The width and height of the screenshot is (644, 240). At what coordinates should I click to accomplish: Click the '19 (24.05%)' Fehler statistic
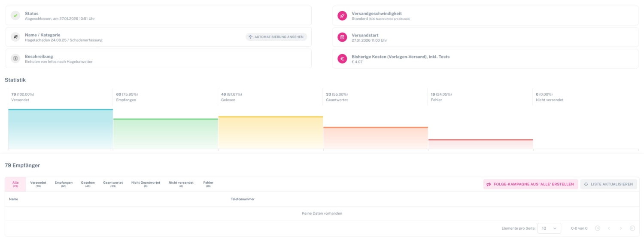[x=441, y=94]
